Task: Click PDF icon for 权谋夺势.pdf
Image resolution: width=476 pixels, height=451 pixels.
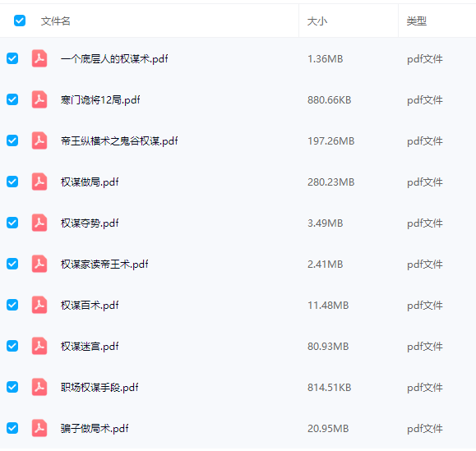Action: (39, 223)
